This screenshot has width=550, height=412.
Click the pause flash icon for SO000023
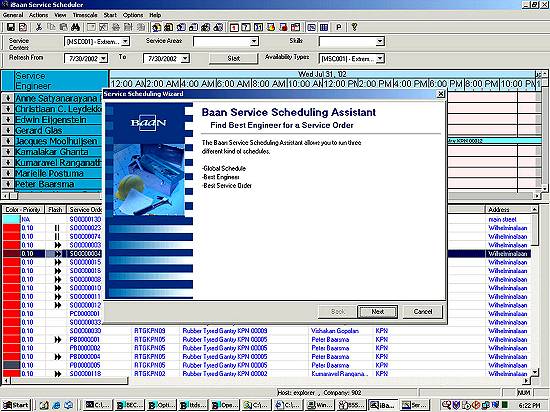57,228
